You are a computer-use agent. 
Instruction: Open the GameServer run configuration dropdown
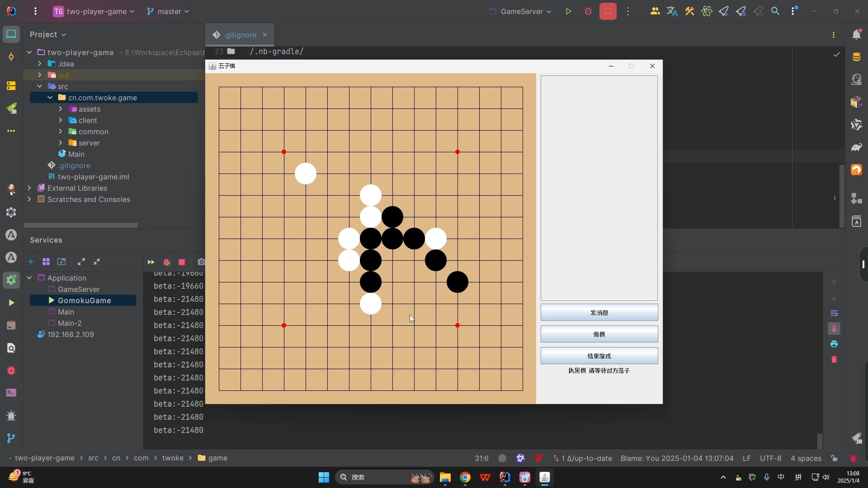click(x=521, y=12)
